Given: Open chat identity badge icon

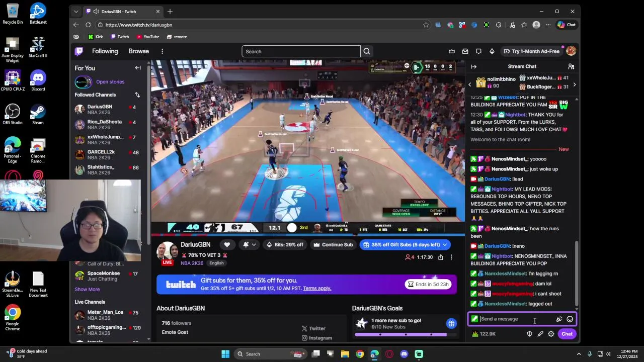Looking at the screenshot, I should [474, 319].
